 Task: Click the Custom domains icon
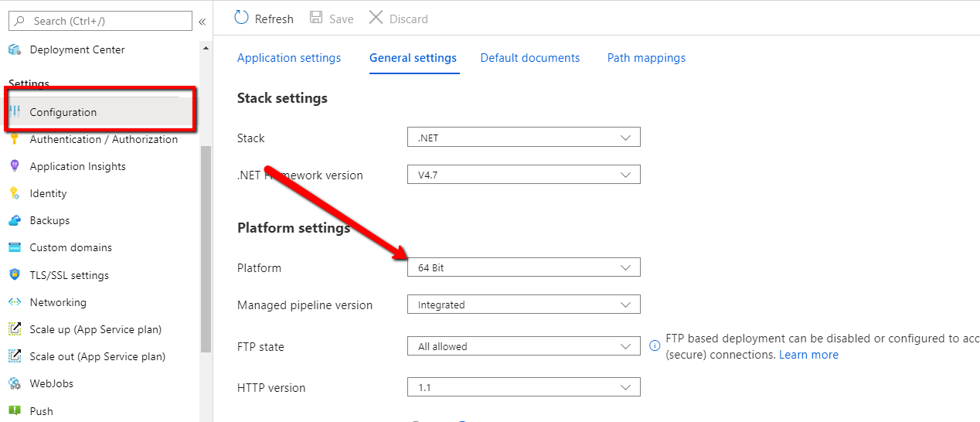click(x=14, y=247)
